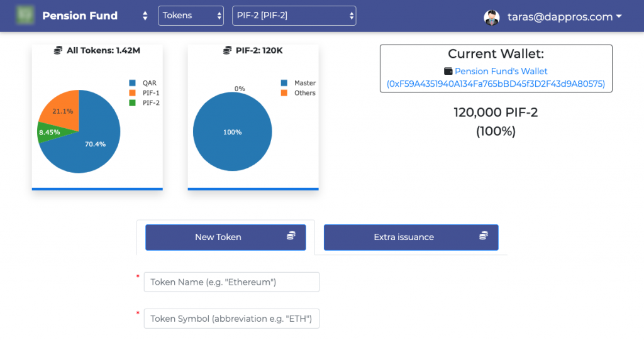Click the Pension Fund brand title
This screenshot has width=644, height=340.
coord(80,16)
